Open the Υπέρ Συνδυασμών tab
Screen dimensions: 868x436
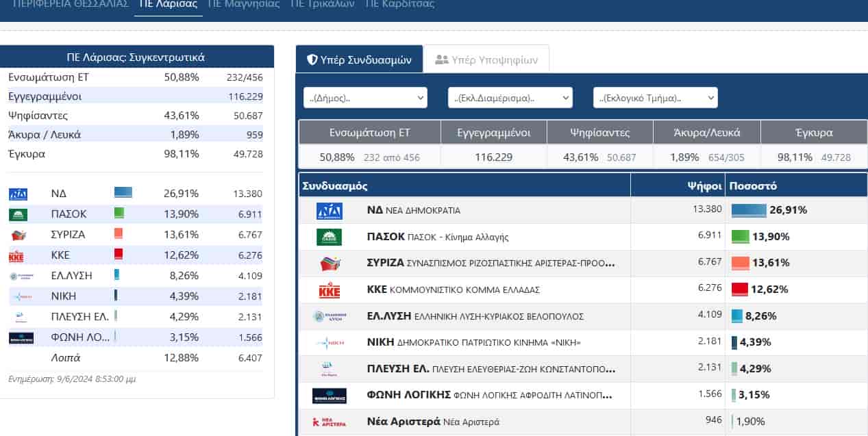359,60
